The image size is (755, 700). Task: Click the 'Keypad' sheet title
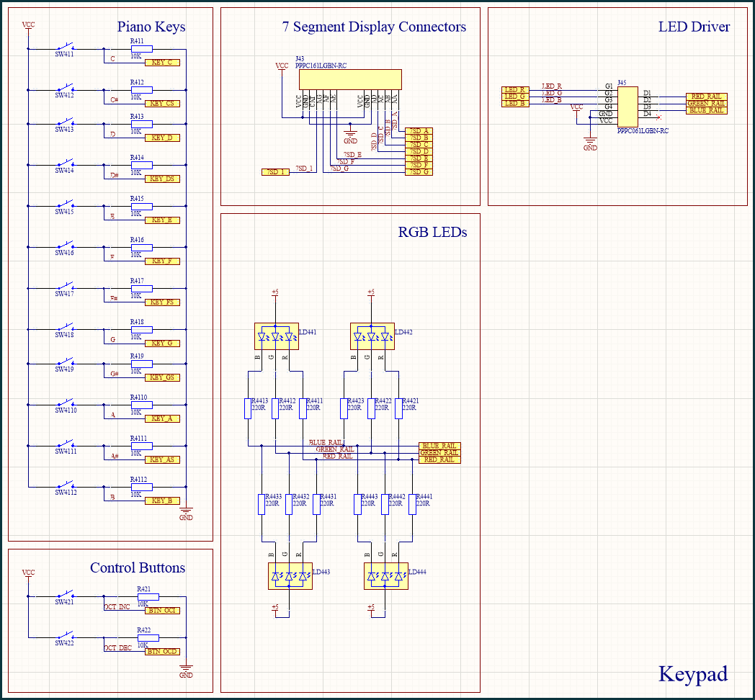pyautogui.click(x=693, y=674)
